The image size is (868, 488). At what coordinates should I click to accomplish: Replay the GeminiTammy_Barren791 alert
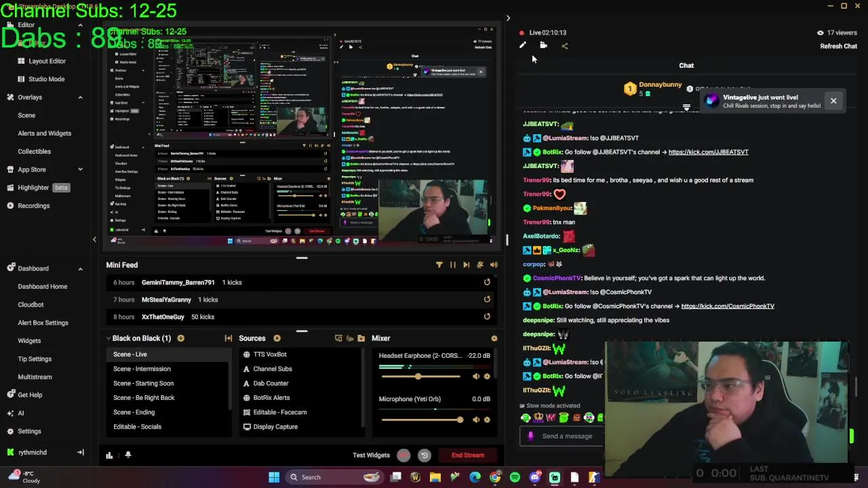click(x=487, y=282)
